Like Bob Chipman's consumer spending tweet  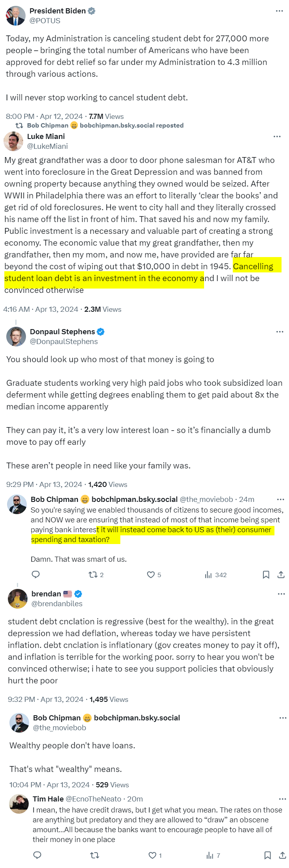click(x=151, y=575)
